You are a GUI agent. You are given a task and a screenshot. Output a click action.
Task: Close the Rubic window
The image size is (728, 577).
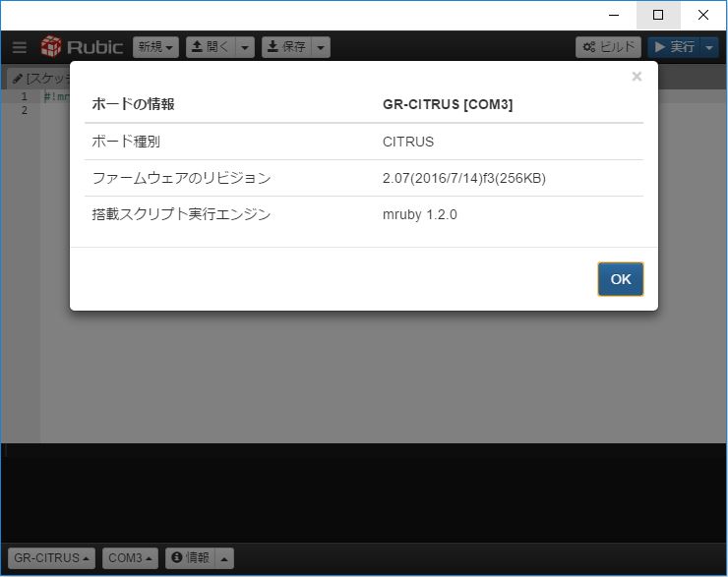click(x=703, y=16)
